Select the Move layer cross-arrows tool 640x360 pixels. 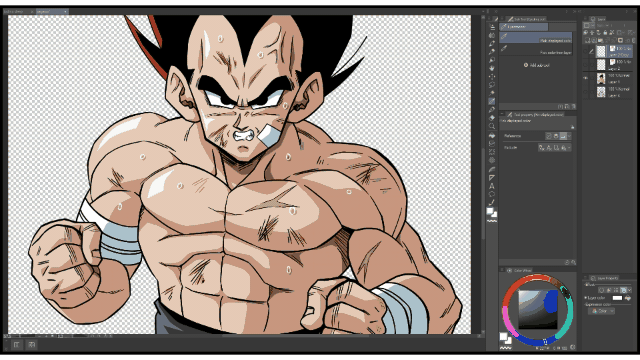tap(492, 76)
